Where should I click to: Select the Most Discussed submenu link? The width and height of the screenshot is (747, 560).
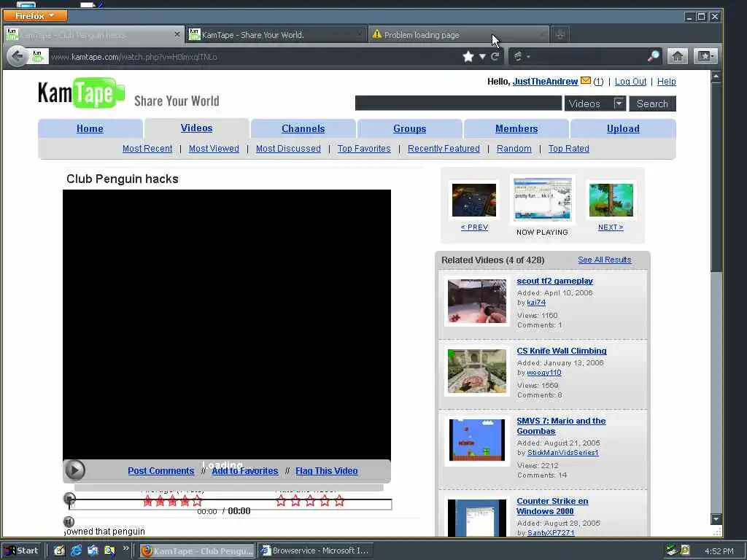[x=288, y=149]
